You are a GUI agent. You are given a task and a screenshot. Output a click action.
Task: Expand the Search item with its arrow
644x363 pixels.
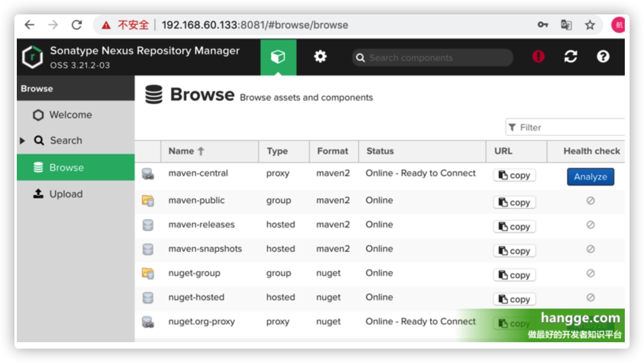click(x=22, y=140)
